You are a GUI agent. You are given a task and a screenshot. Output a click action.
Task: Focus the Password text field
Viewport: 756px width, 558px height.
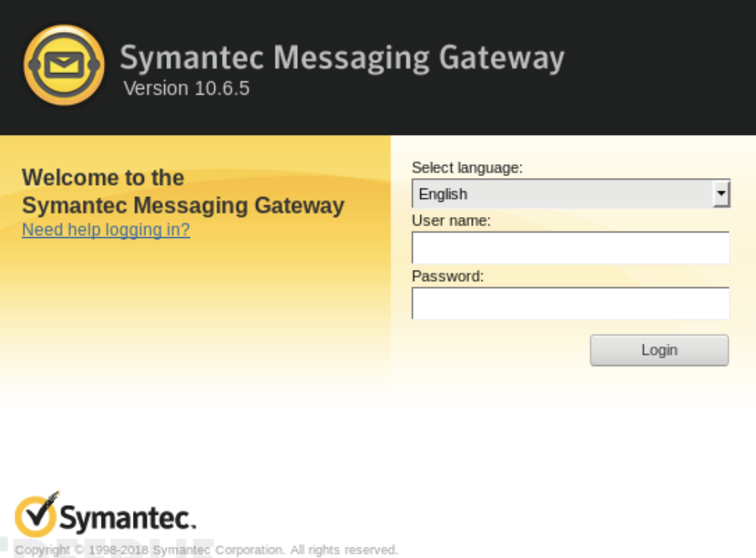570,303
